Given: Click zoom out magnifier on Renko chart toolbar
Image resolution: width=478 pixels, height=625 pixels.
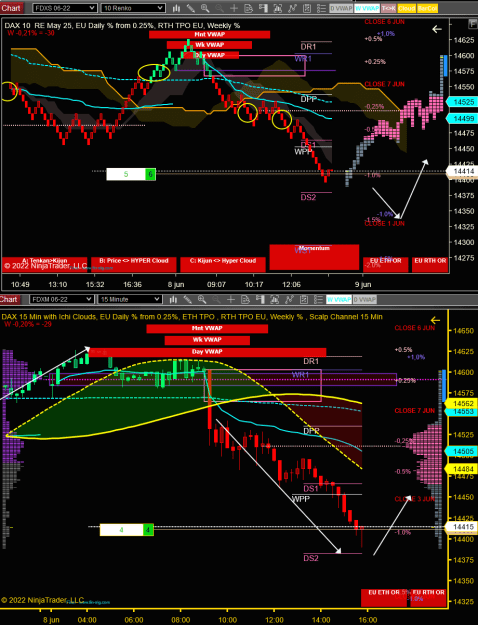Looking at the screenshot, I should tap(219, 8).
